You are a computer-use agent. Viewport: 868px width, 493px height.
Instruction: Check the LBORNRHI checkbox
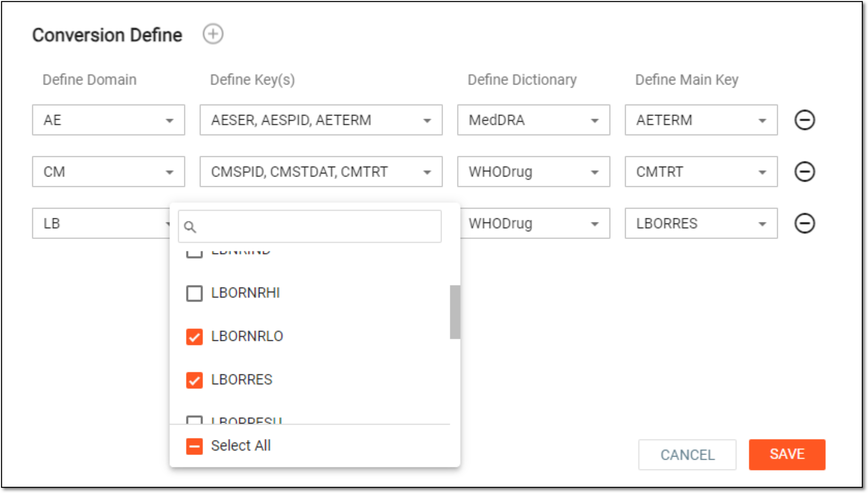[194, 294]
